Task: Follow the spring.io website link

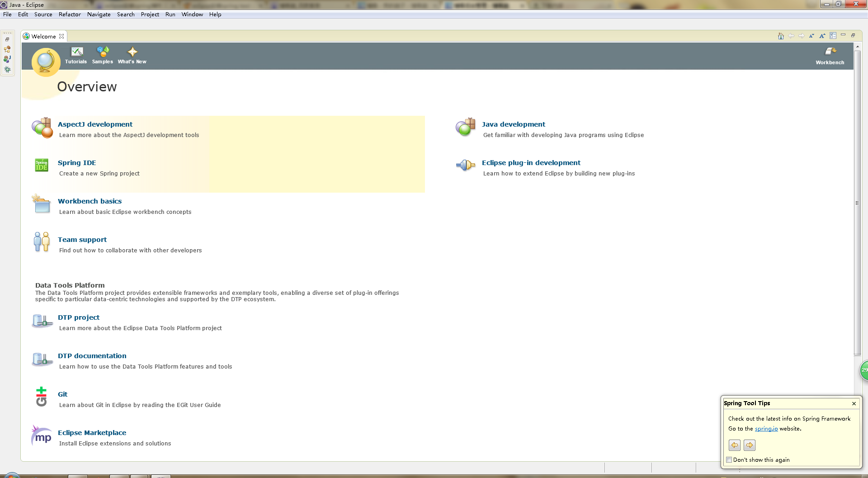Action: click(x=766, y=429)
